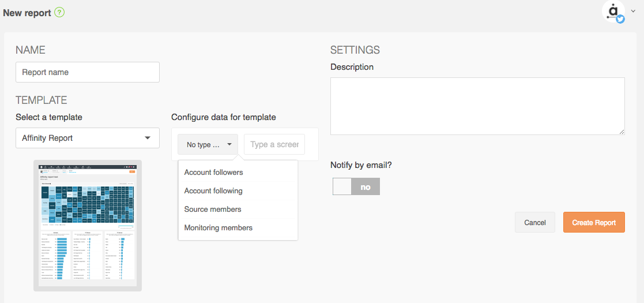This screenshot has height=303, width=644.
Task: Click the green help question mark icon
Action: 59,13
